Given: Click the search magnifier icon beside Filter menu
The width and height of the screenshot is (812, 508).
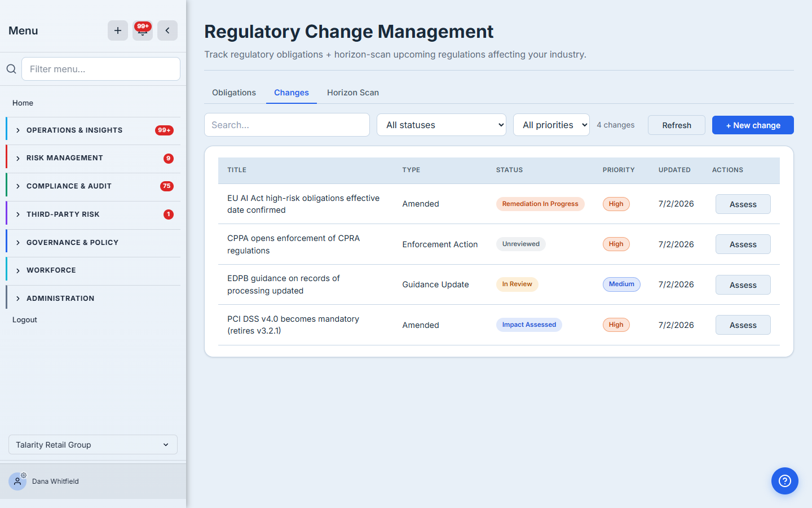Looking at the screenshot, I should (x=11, y=69).
